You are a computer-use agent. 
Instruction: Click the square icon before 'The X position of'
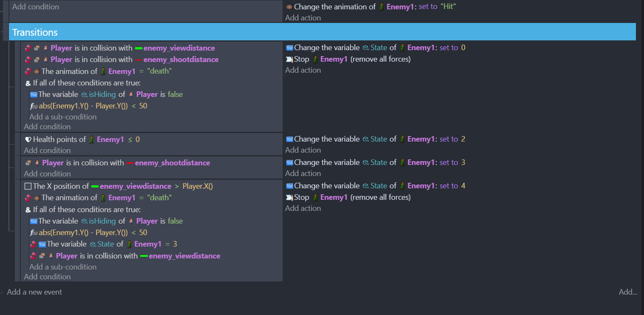pyautogui.click(x=28, y=186)
